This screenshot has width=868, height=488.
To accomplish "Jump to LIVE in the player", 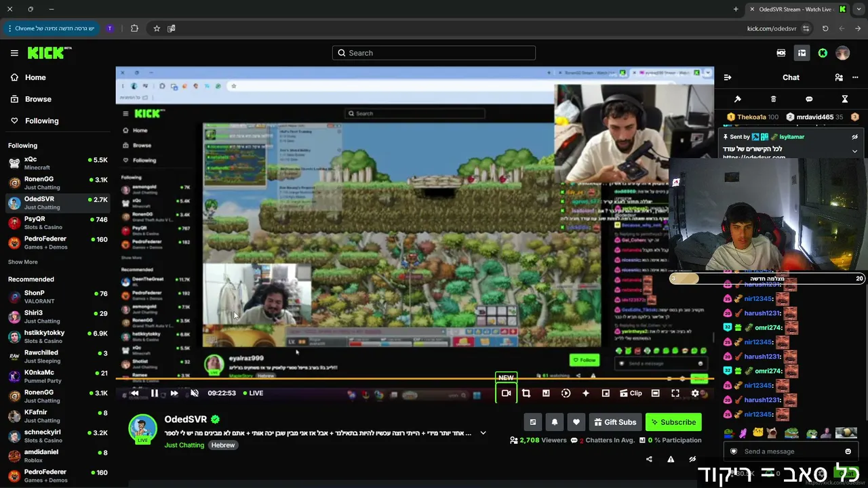I will pyautogui.click(x=253, y=393).
